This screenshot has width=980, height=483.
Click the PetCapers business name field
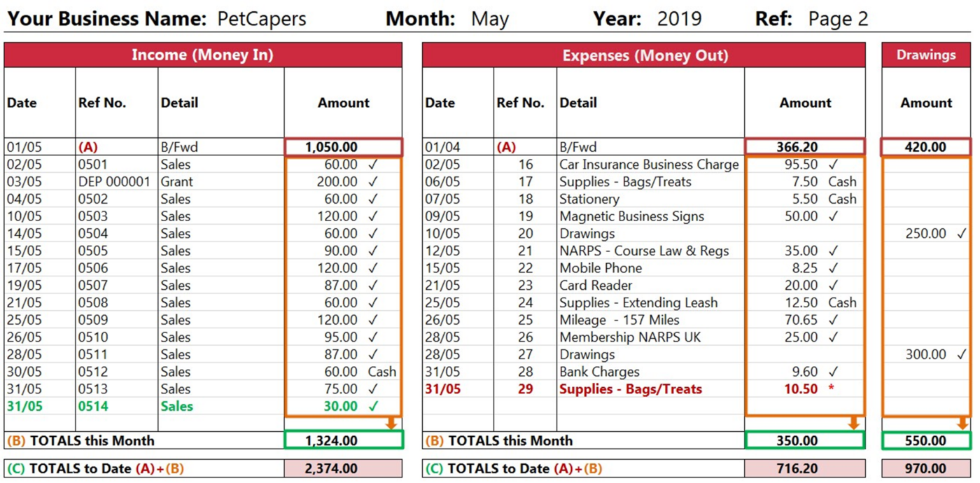262,19
